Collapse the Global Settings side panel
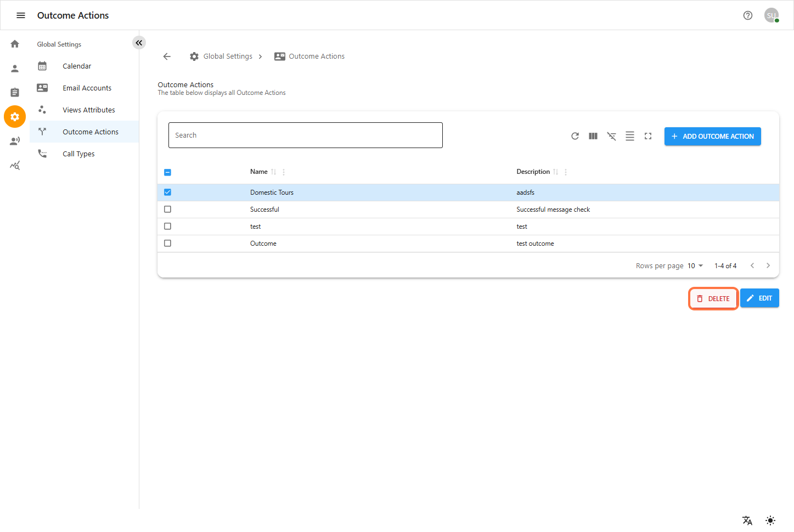This screenshot has height=532, width=794. pyautogui.click(x=139, y=43)
